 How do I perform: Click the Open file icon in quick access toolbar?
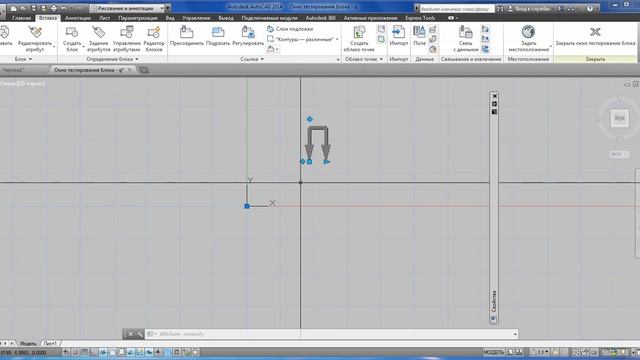24,8
